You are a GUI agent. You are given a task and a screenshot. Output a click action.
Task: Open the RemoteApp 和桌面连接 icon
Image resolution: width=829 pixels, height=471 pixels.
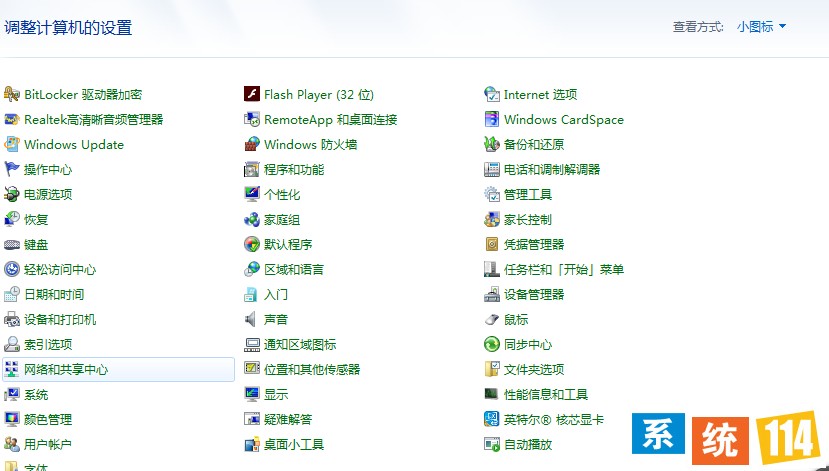(252, 119)
